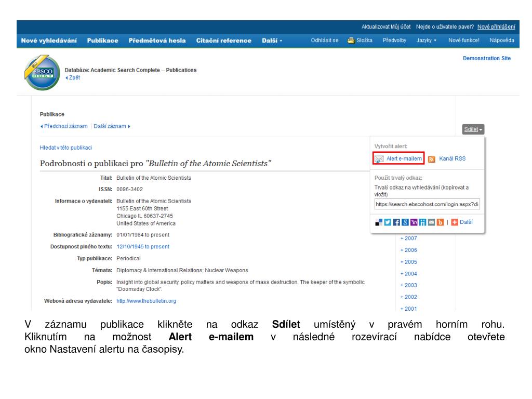Click the Složka folder icon
This screenshot has width=532, height=399.
[x=351, y=41]
